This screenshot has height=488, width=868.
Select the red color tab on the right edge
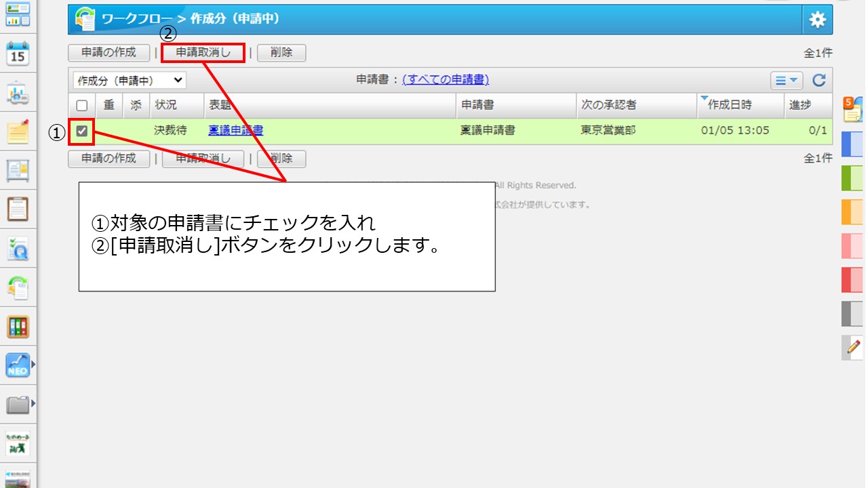pos(852,279)
